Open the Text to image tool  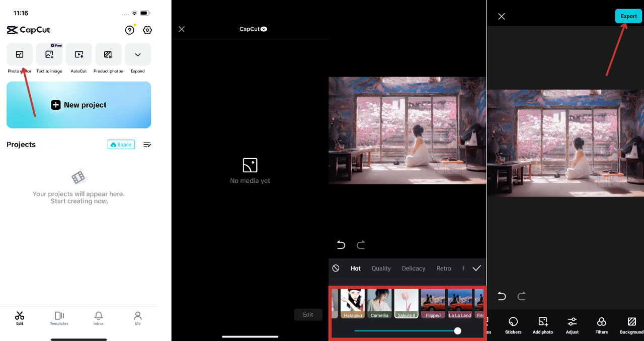49,54
